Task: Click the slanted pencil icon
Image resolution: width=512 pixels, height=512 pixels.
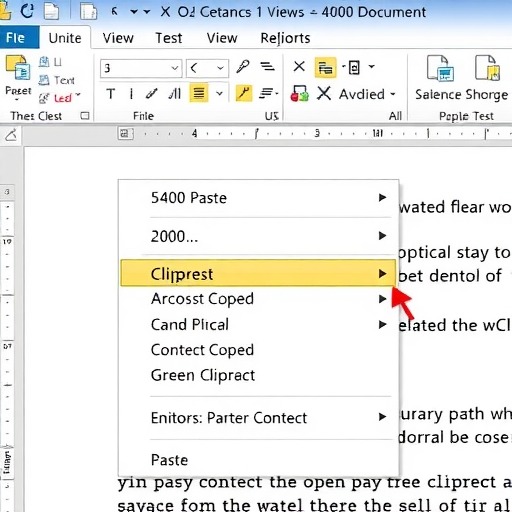Action: tap(152, 94)
